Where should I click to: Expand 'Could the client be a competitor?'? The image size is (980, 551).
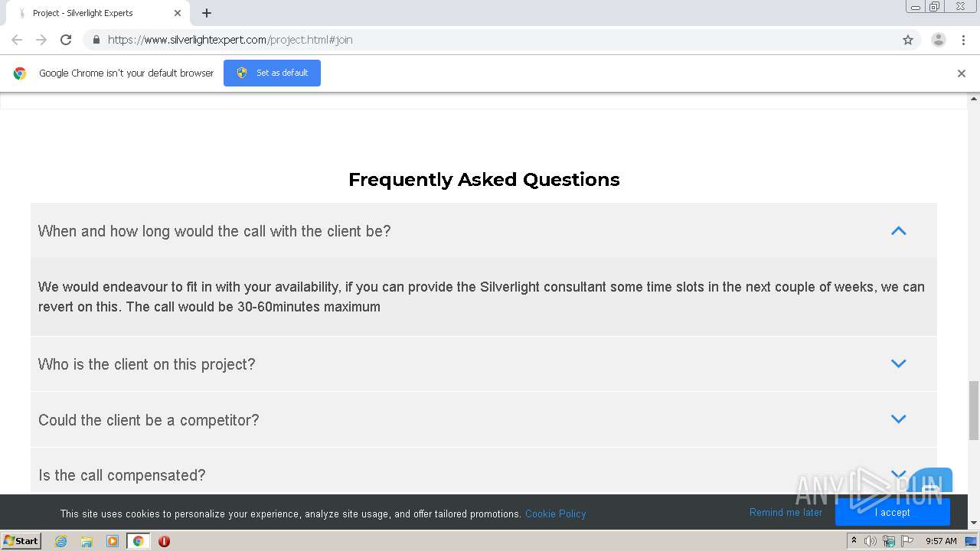coord(898,419)
